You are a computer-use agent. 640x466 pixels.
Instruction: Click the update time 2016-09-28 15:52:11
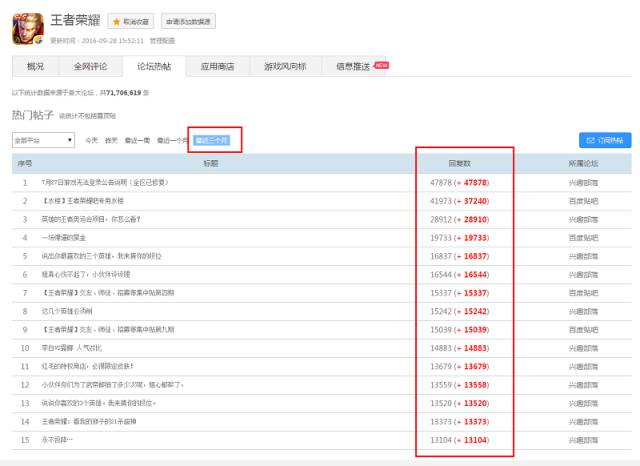tap(113, 40)
